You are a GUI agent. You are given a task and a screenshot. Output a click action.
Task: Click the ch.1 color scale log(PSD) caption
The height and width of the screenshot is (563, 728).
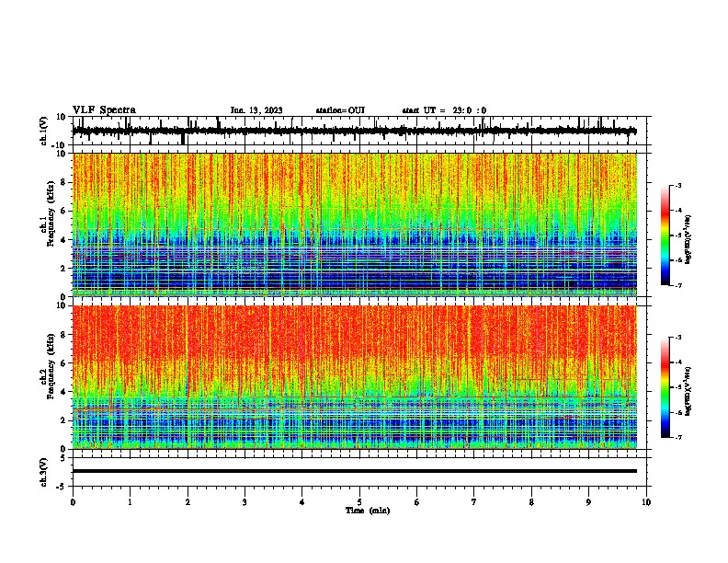click(688, 240)
